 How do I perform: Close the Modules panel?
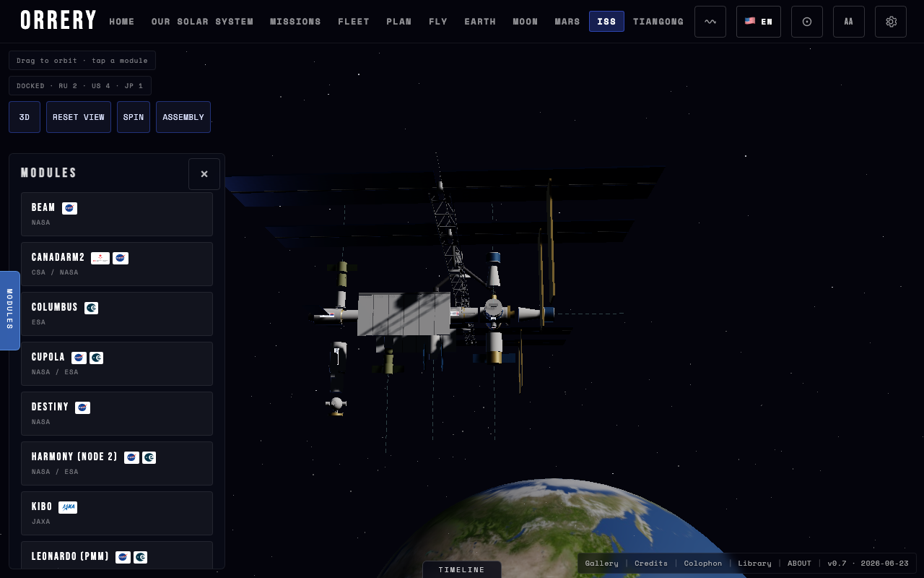pos(204,174)
